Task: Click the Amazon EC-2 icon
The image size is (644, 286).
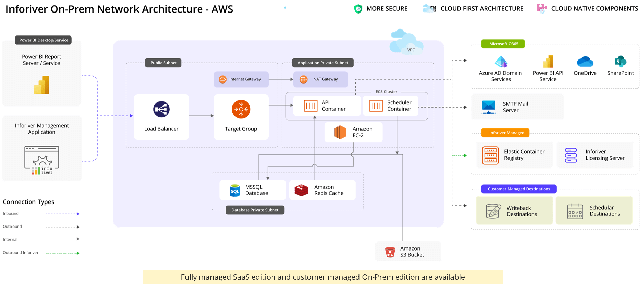Action: pyautogui.click(x=340, y=132)
